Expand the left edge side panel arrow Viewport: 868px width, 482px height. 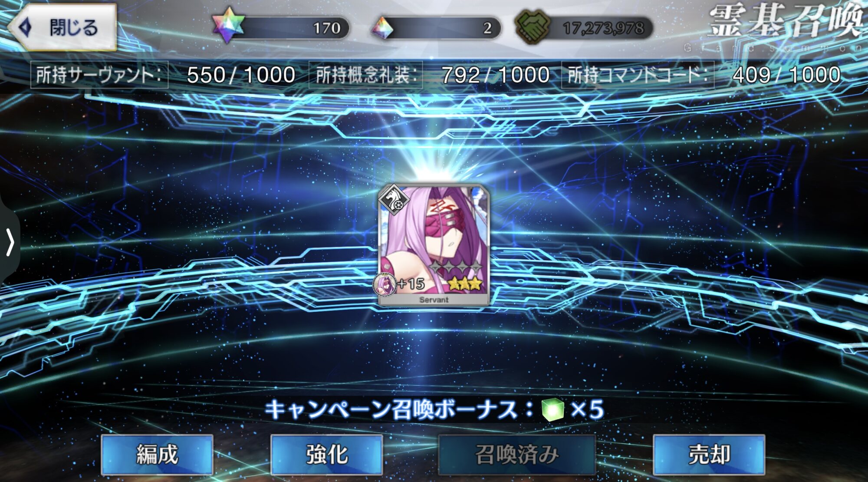point(10,242)
